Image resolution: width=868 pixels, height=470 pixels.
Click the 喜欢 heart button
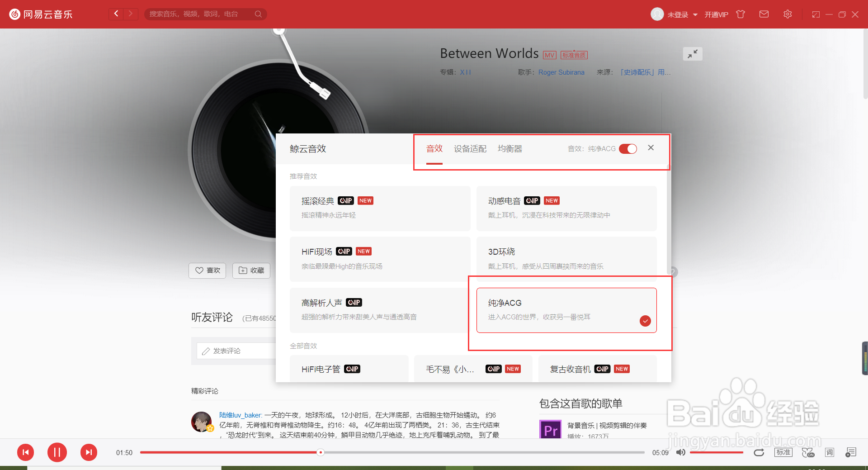click(x=208, y=271)
